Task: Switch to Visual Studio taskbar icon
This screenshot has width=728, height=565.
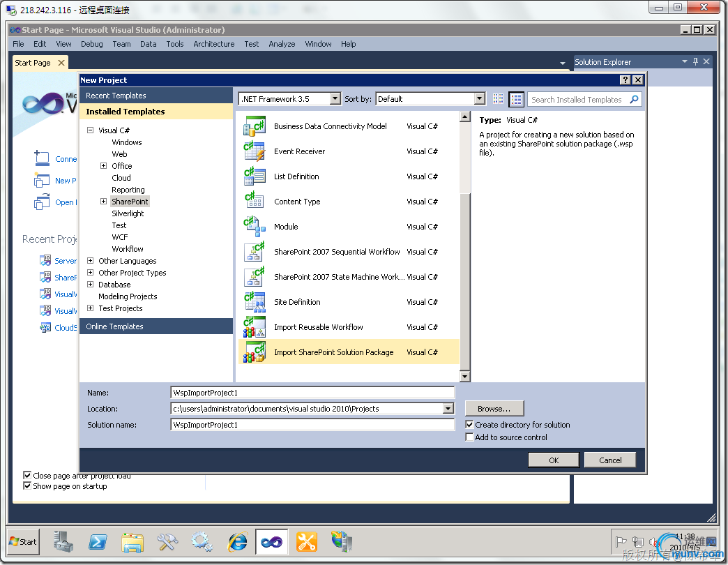Action: [272, 542]
